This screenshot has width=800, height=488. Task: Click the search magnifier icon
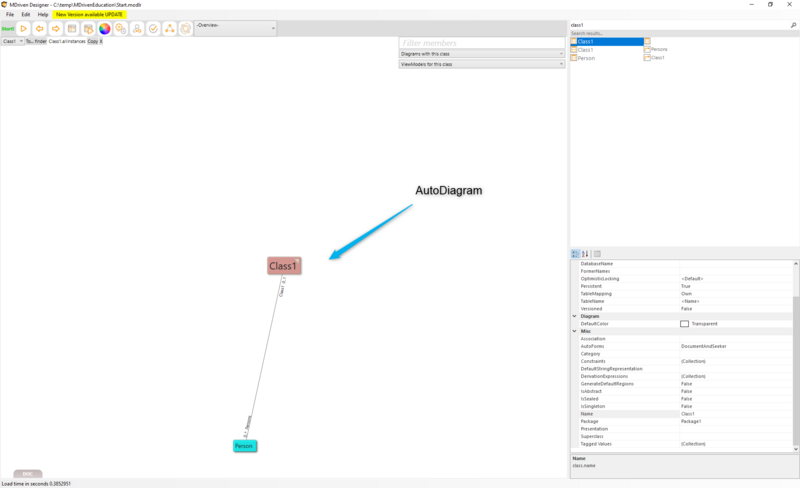point(793,24)
